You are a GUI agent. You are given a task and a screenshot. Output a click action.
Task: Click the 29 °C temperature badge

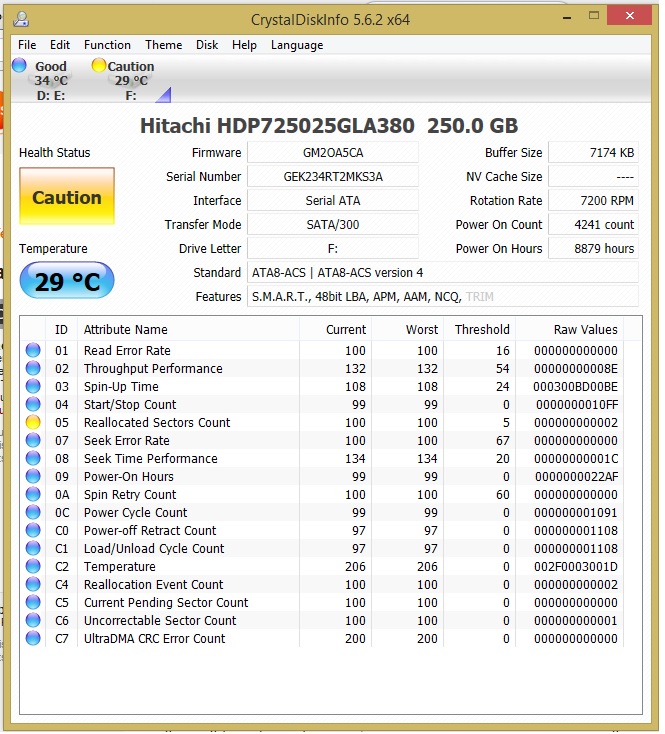(67, 281)
